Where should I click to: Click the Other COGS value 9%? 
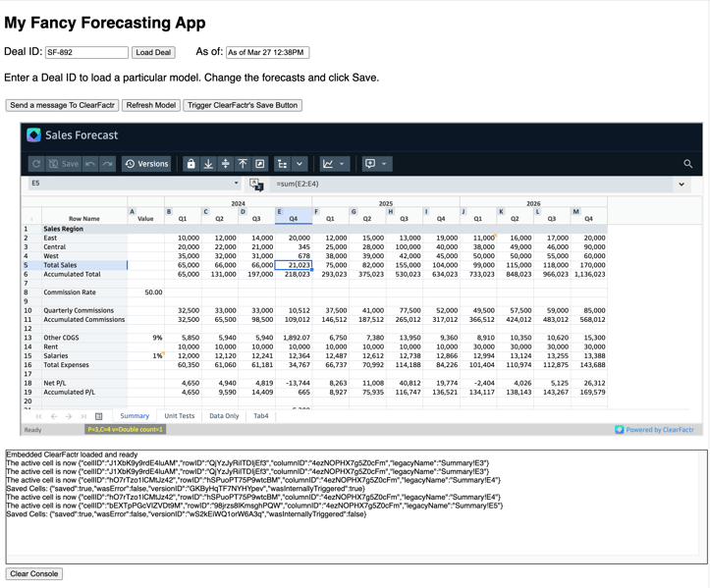click(x=145, y=338)
